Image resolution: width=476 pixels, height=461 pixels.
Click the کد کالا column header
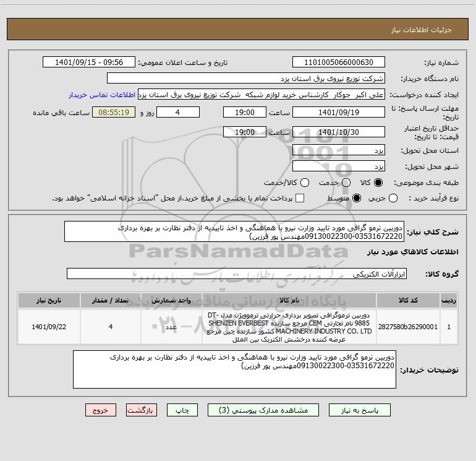click(x=408, y=300)
